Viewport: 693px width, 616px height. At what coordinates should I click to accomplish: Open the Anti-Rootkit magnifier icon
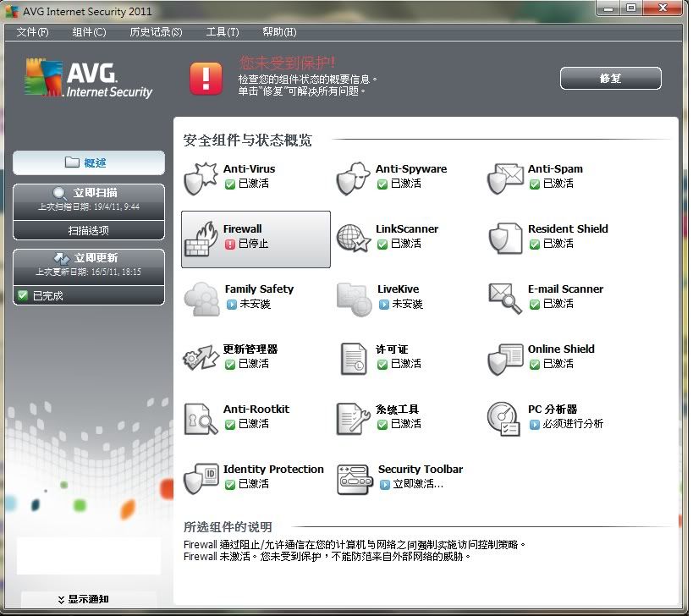(201, 417)
